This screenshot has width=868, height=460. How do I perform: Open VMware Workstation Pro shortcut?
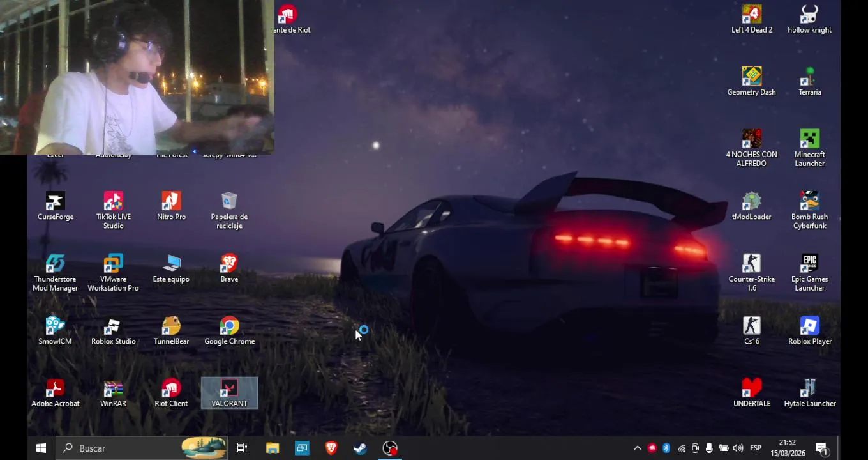pyautogui.click(x=113, y=273)
